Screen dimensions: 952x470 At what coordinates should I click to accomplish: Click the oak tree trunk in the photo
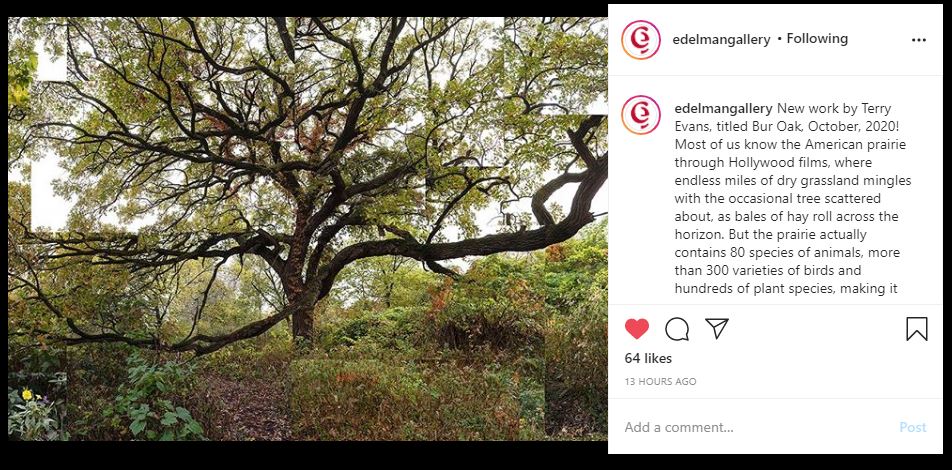coord(302,310)
